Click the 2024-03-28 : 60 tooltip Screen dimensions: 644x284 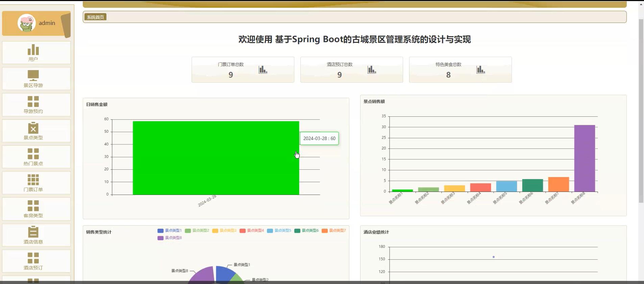click(x=319, y=138)
